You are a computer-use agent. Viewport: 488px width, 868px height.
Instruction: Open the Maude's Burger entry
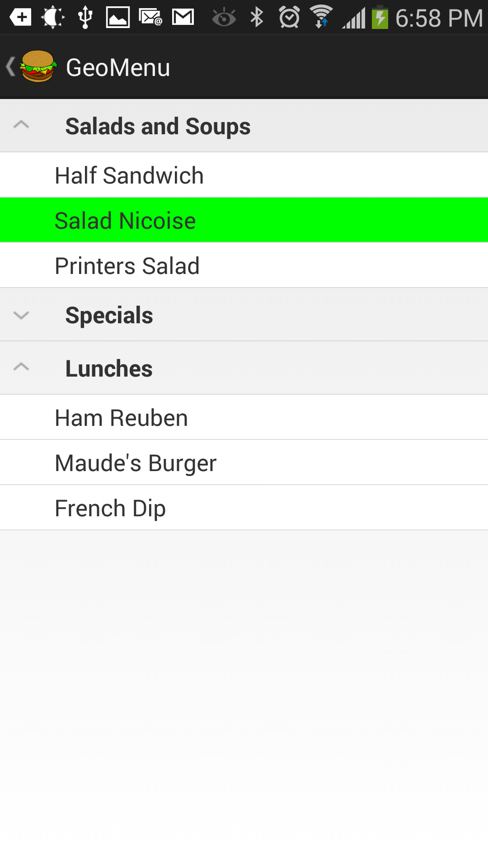click(x=136, y=463)
